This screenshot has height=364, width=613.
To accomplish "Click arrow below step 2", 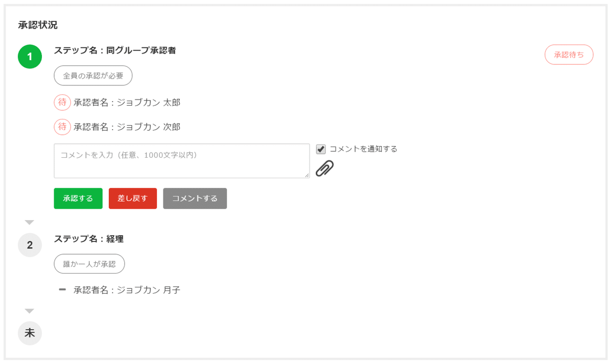I will coord(30,311).
